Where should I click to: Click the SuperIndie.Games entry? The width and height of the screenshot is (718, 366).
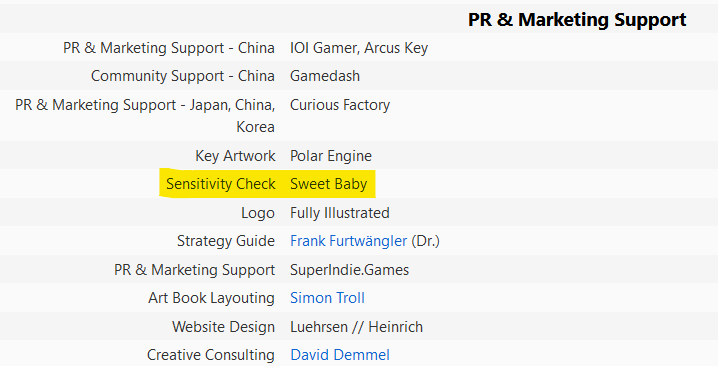point(349,270)
